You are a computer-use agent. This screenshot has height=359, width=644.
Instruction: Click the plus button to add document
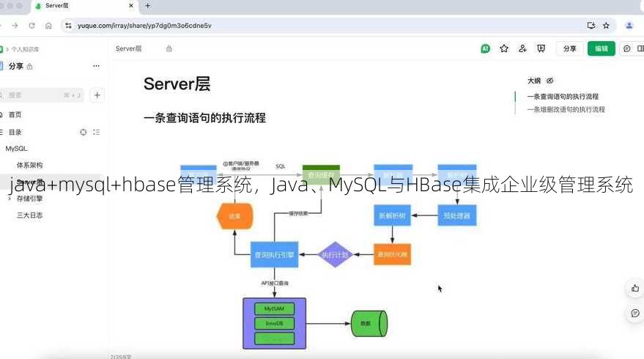click(97, 95)
